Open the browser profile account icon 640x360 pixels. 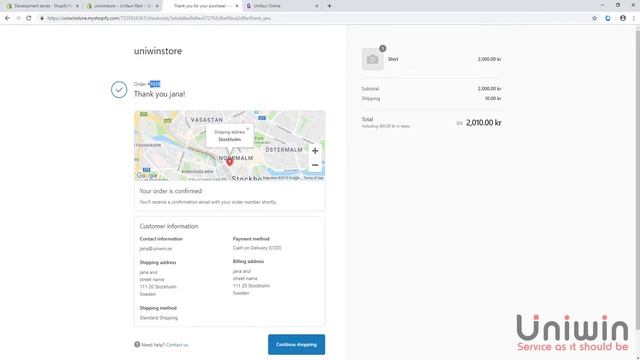tap(623, 18)
